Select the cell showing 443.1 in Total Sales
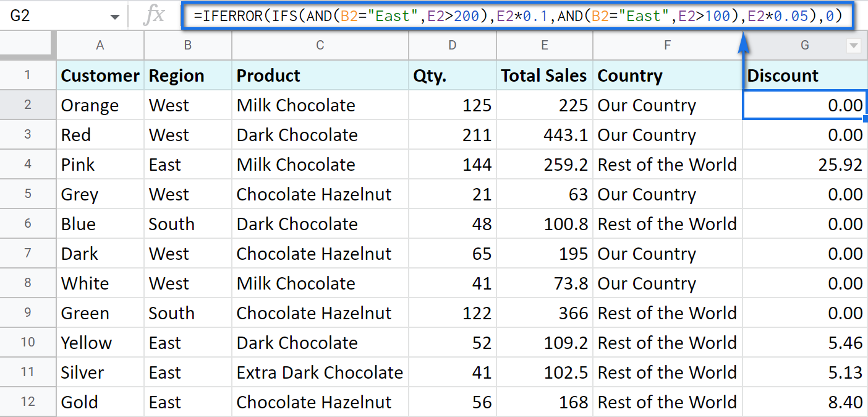 543,134
